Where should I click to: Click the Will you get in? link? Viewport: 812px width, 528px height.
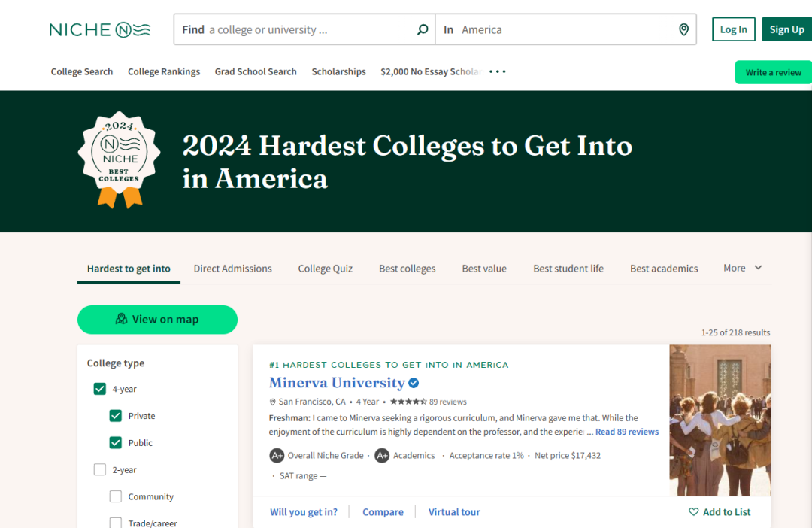(x=304, y=512)
